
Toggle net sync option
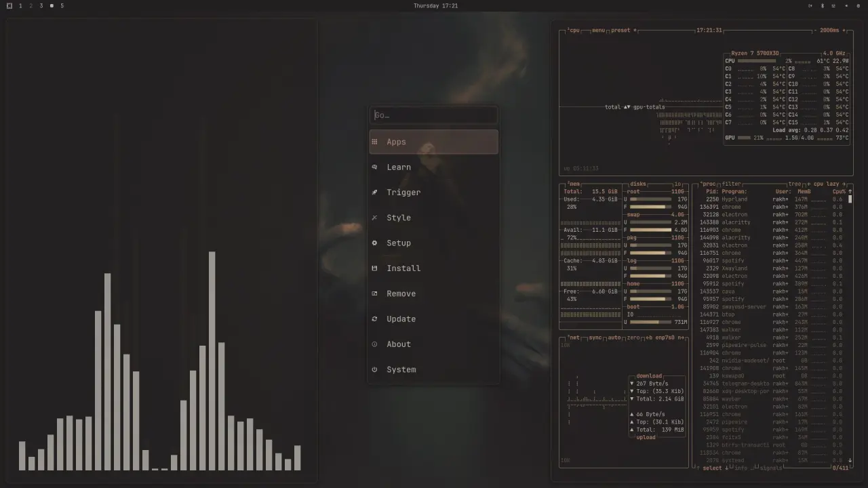(595, 338)
